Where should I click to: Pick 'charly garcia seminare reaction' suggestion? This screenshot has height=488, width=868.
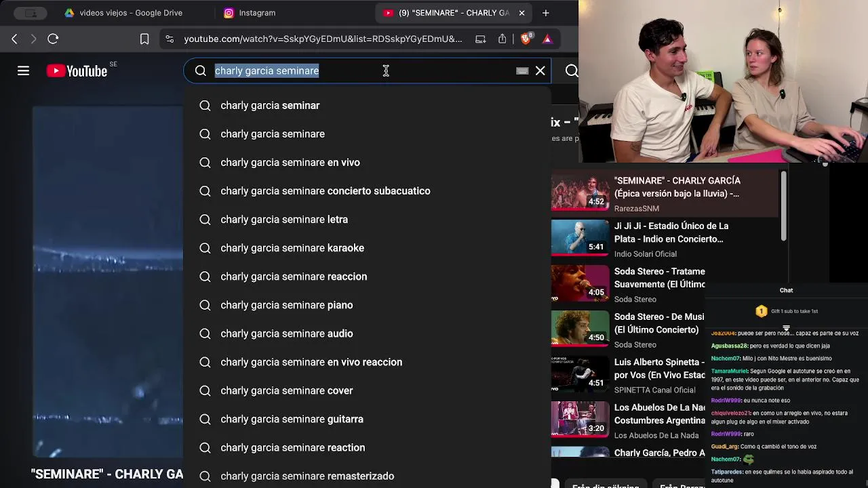[x=367, y=447]
